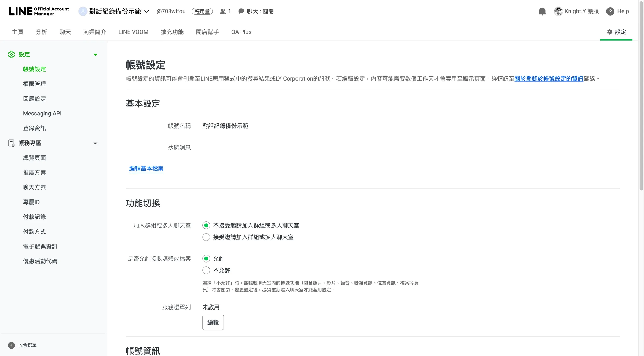The width and height of the screenshot is (644, 356).
Task: Click the Knight.Y profile avatar
Action: [x=558, y=11]
